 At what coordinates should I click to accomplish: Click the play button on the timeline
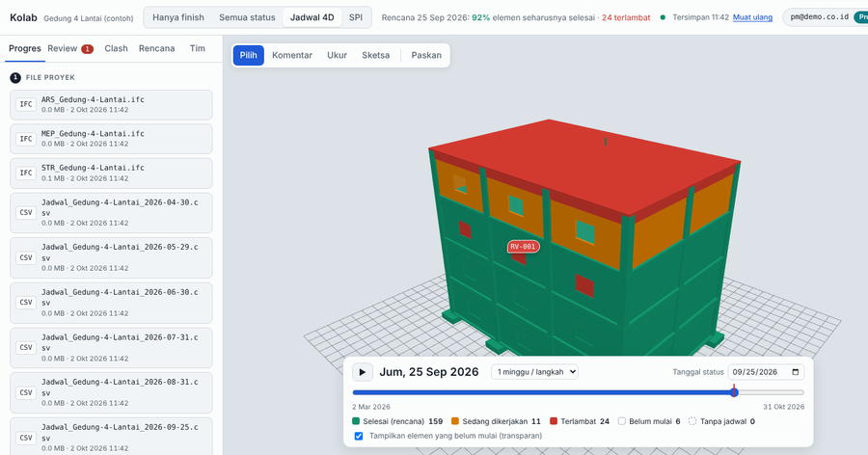(363, 372)
